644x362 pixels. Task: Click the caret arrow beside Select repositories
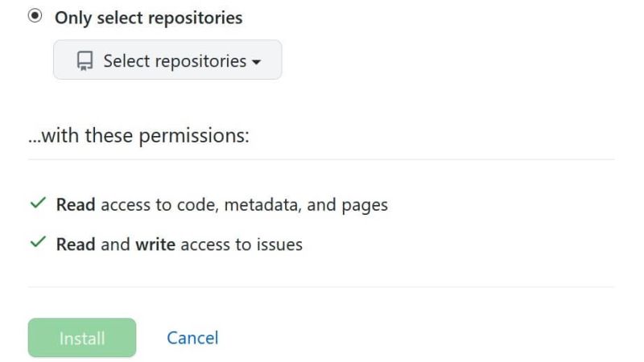[x=257, y=61]
